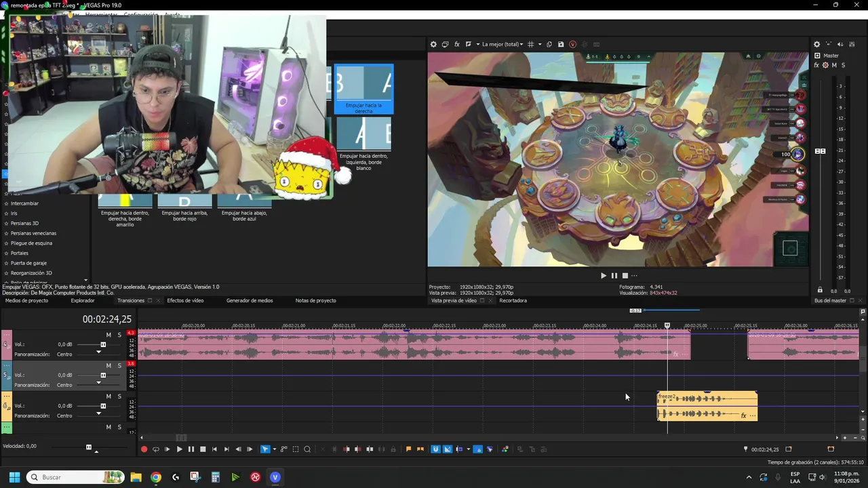Select Puerta de garaje transition category
The image size is (868, 488).
28,263
